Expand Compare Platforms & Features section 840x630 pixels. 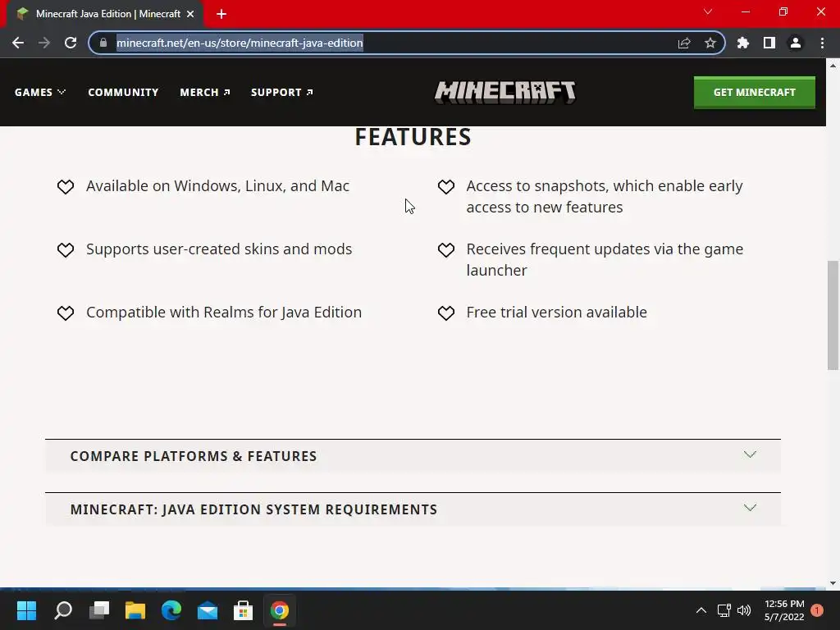pos(413,456)
